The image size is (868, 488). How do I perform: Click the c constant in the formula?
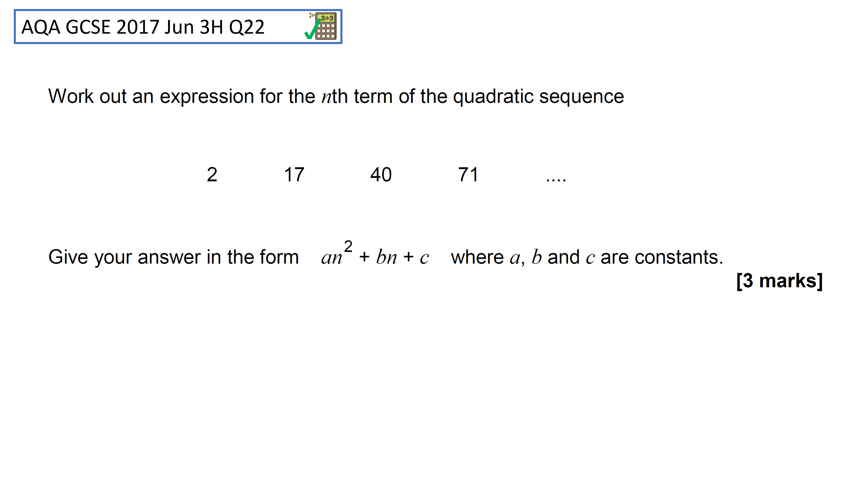pyautogui.click(x=424, y=258)
